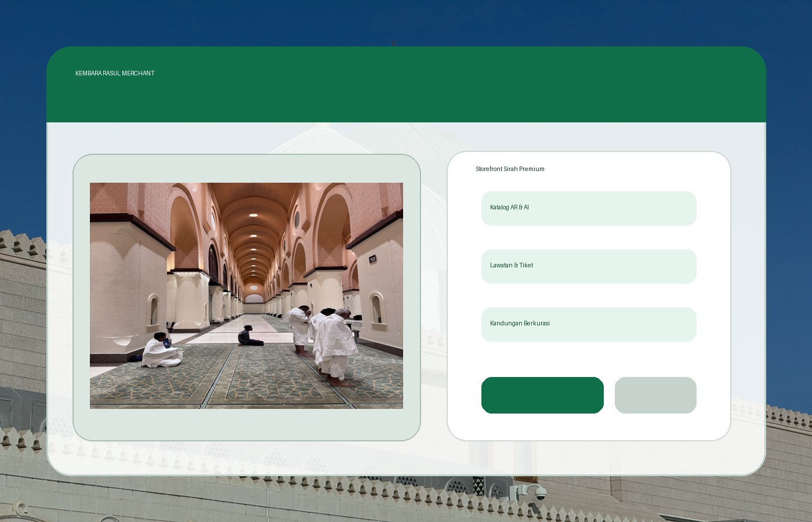This screenshot has height=522, width=812.
Task: Open the mosque interior photo
Action: (246, 296)
